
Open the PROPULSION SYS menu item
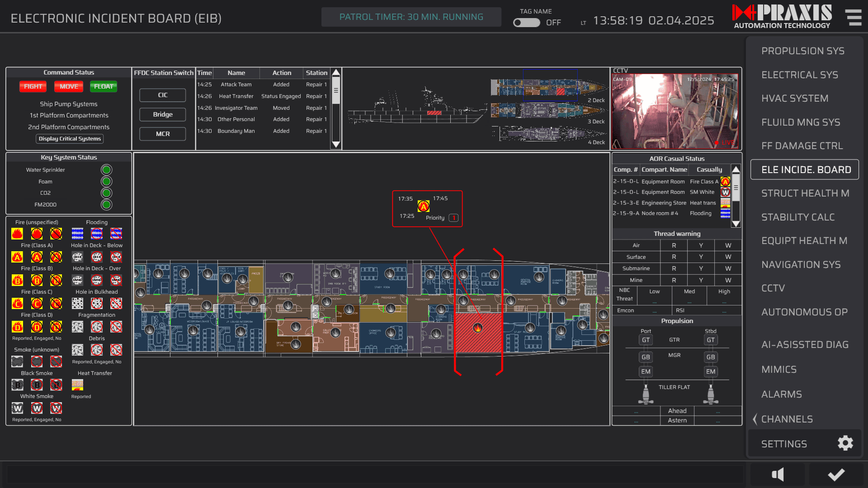tap(802, 51)
